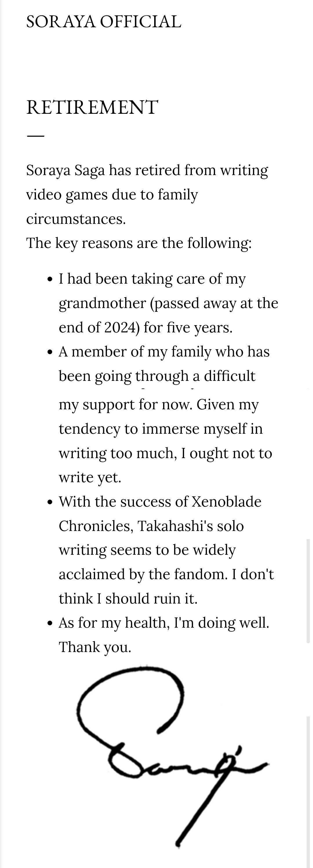Click the bullet dot before "With the success"
This screenshot has height=868, width=313.
pos(50,502)
